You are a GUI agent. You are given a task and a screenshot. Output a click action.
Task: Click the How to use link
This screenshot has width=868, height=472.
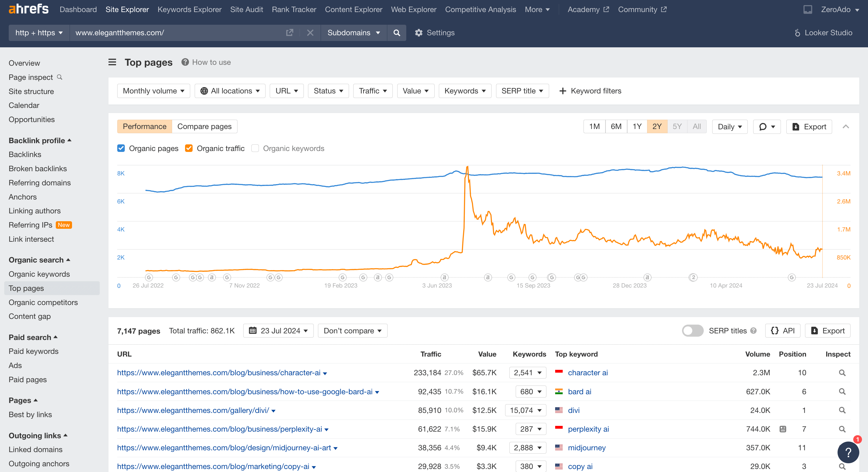(212, 62)
